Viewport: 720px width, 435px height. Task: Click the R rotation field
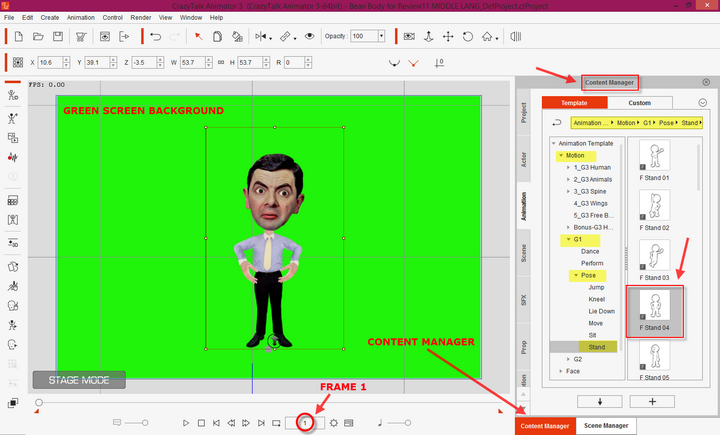pyautogui.click(x=294, y=62)
